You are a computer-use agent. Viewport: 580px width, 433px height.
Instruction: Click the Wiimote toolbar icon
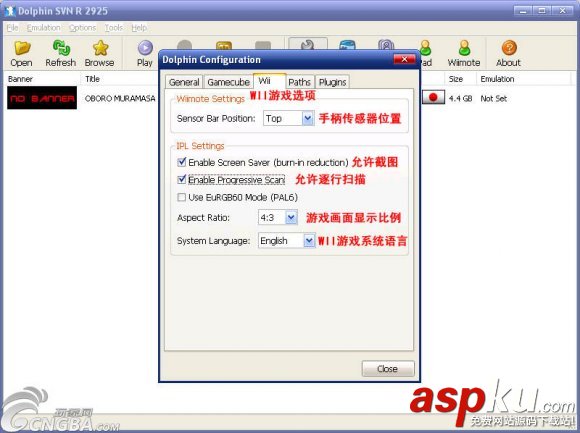(464, 48)
